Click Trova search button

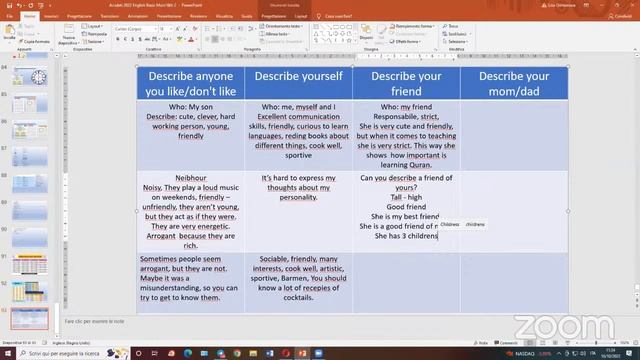click(451, 26)
